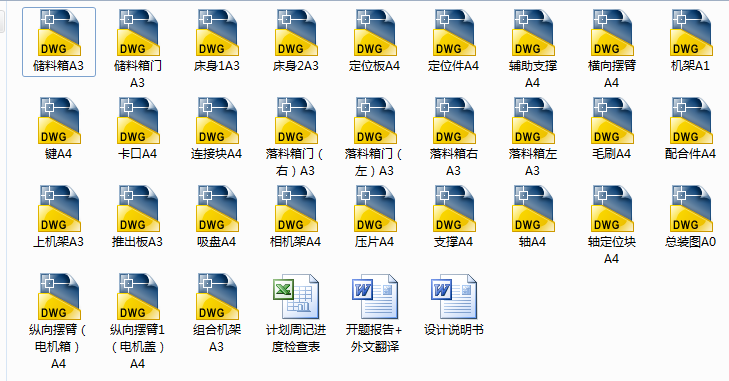Click the 卡口A4 DWG file icon
This screenshot has width=729, height=381.
[138, 120]
